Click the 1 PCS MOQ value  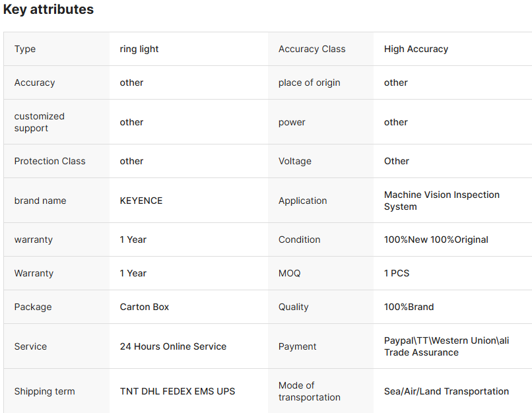click(397, 273)
